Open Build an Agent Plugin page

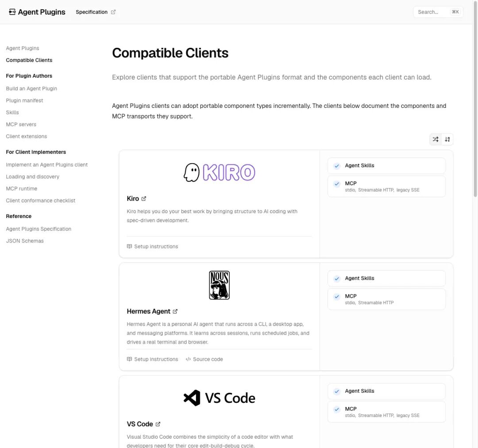[31, 88]
